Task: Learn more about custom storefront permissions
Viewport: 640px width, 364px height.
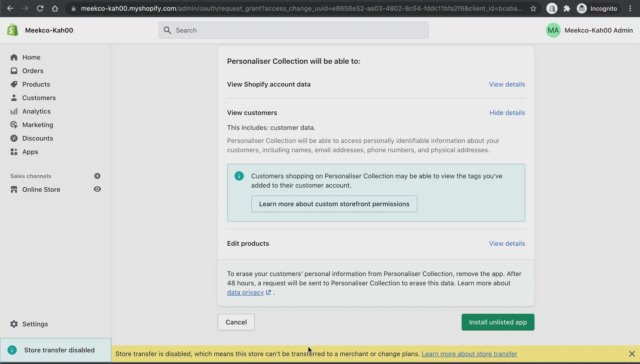Action: 334,204
